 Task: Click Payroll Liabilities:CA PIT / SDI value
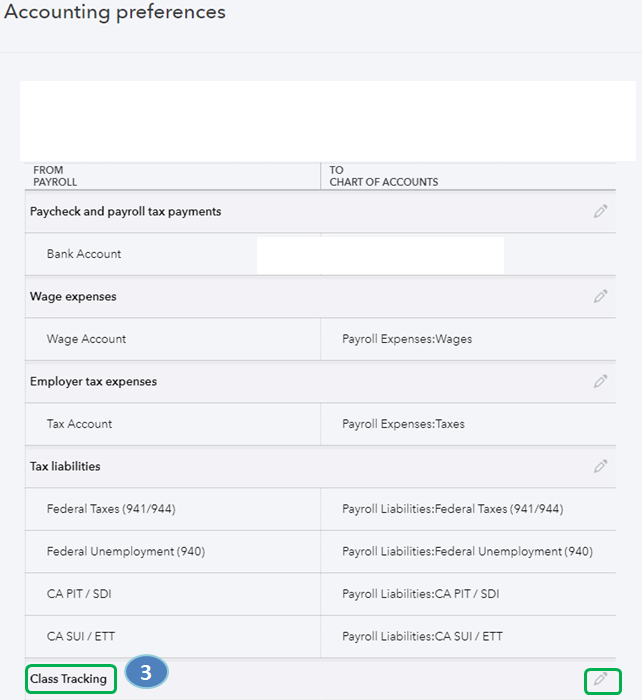pyautogui.click(x=421, y=594)
